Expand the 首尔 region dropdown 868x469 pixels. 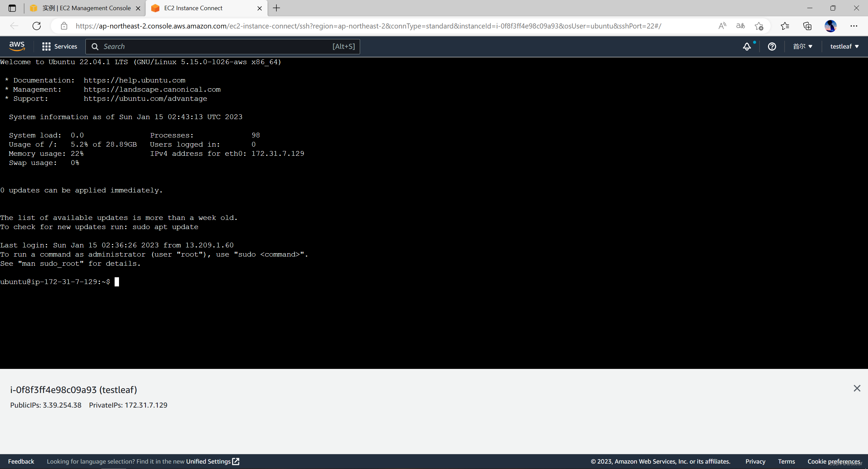pos(803,46)
